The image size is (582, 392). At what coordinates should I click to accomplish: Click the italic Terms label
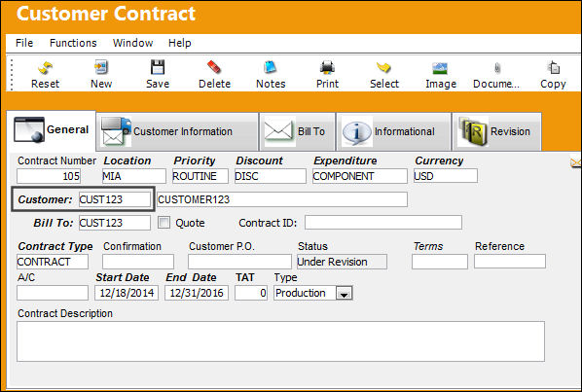tap(428, 246)
